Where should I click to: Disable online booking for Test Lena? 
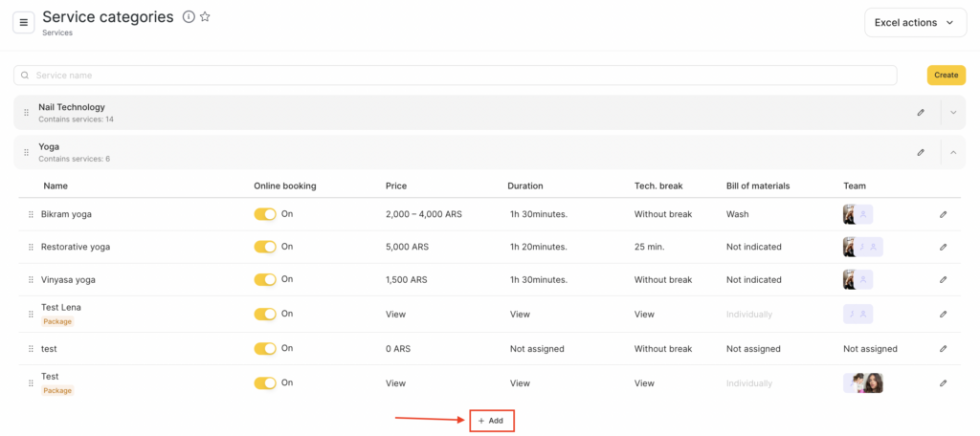click(x=265, y=314)
